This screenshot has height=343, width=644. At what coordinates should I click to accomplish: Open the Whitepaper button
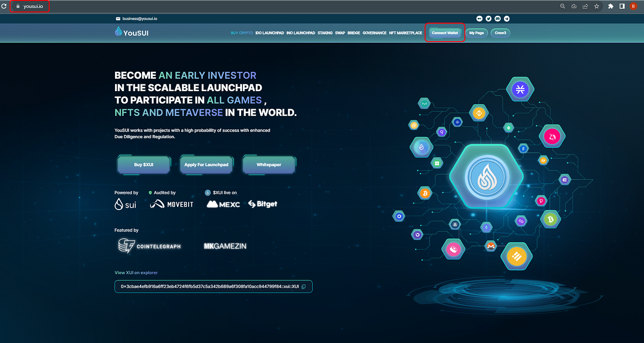pos(269,164)
